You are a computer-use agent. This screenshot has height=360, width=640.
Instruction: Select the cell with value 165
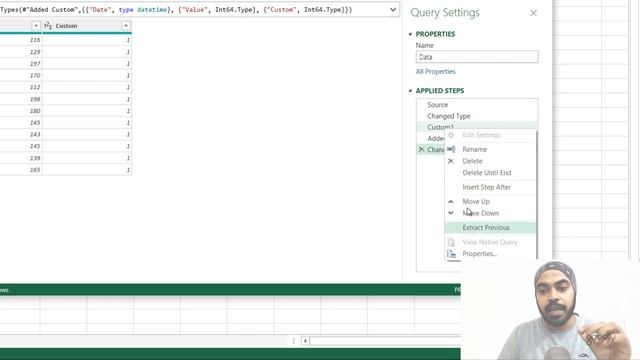(21, 170)
